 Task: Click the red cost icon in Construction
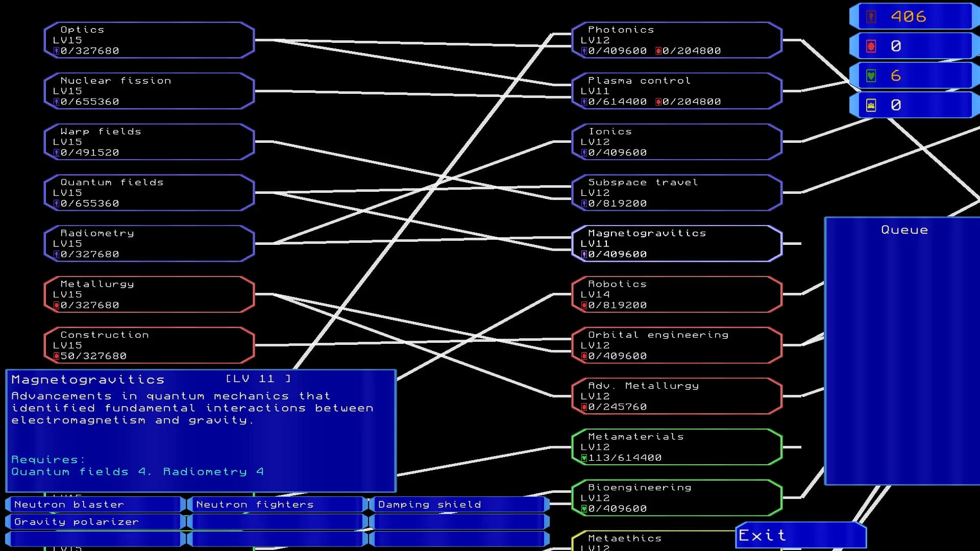click(56, 356)
